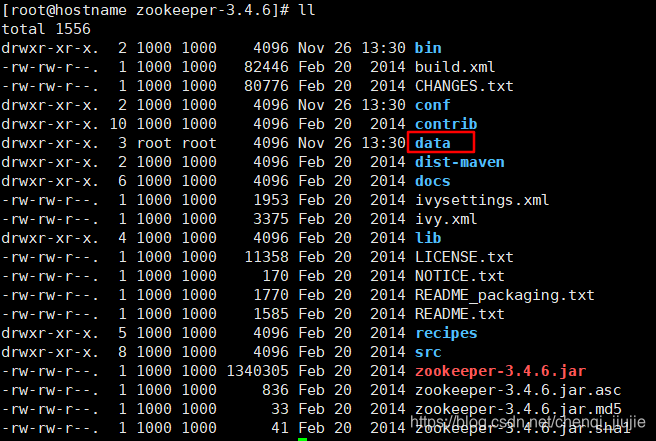Select the LICENSE.txt file name
The width and height of the screenshot is (656, 441).
pyautogui.click(x=464, y=257)
